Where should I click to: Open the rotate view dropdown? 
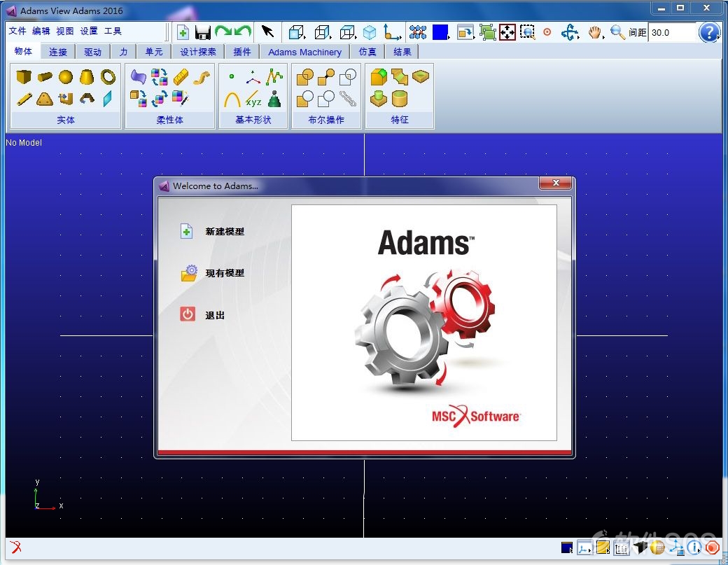(x=570, y=32)
